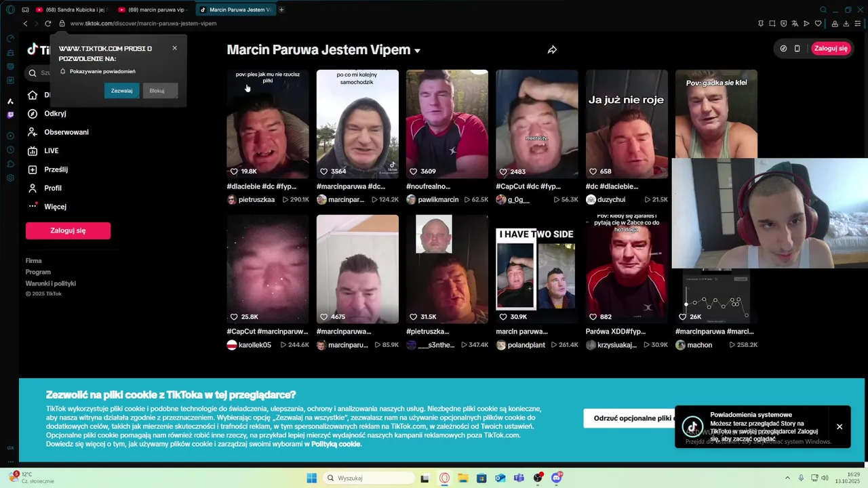Open taskbar volume icon
The height and width of the screenshot is (488, 868).
tap(825, 478)
